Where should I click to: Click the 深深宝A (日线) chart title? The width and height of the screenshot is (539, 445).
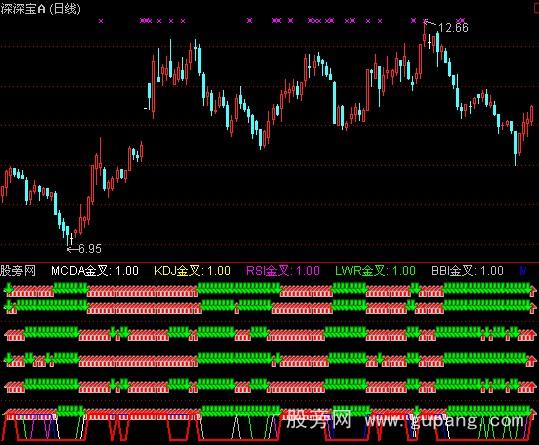pyautogui.click(x=40, y=9)
